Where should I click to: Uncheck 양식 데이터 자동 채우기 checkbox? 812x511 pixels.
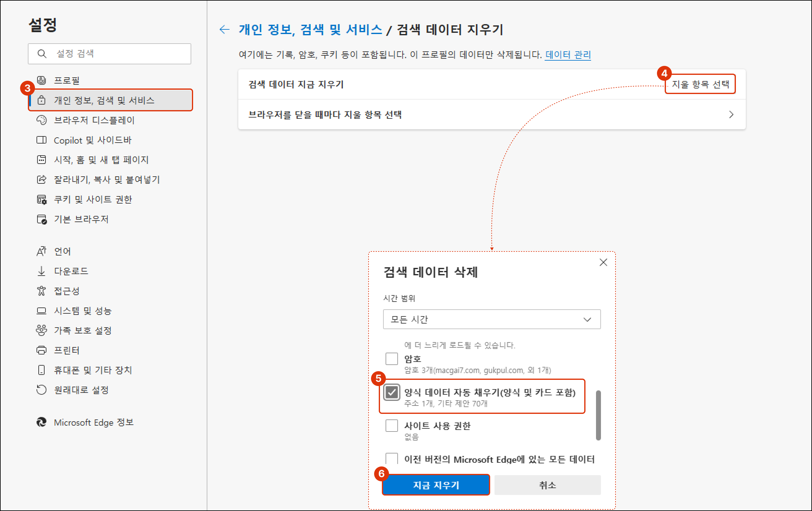pyautogui.click(x=391, y=392)
